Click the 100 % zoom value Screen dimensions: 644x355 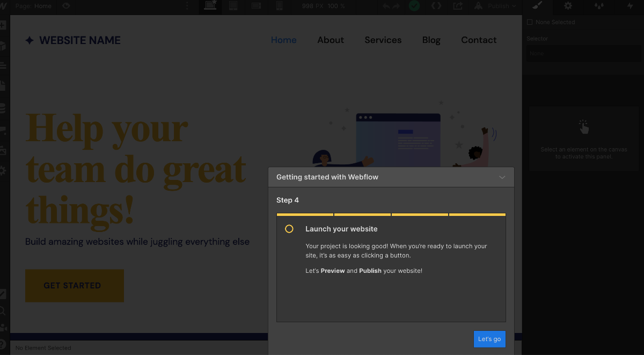[x=336, y=6]
